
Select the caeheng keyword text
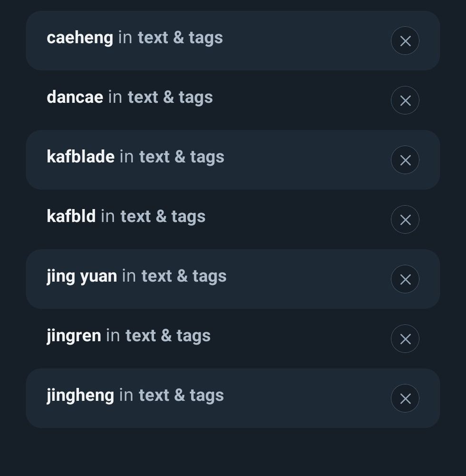point(80,38)
